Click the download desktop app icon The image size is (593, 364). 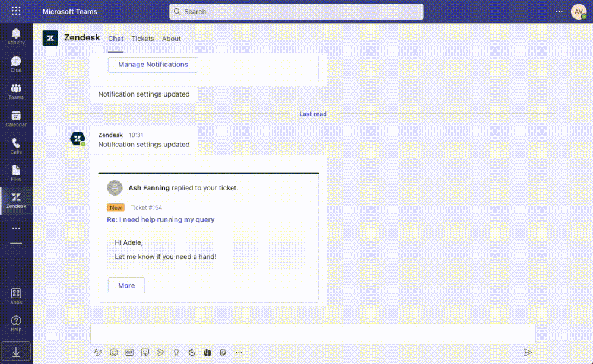click(x=16, y=352)
